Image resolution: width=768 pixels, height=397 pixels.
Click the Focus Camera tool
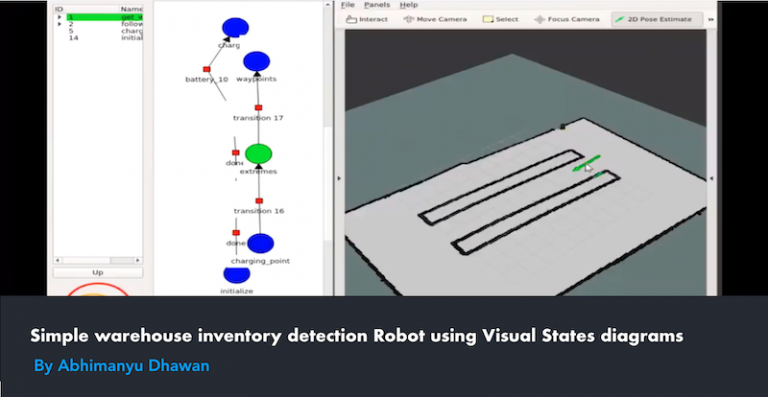click(567, 20)
